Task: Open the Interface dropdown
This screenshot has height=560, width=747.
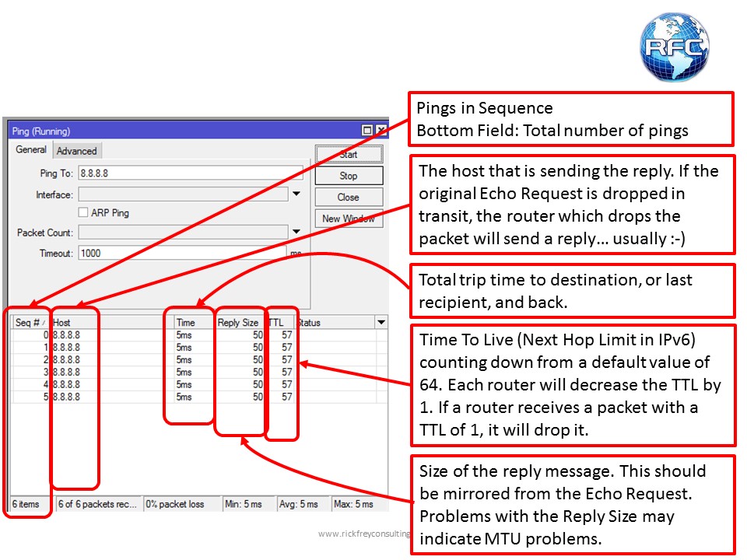Action: point(296,194)
